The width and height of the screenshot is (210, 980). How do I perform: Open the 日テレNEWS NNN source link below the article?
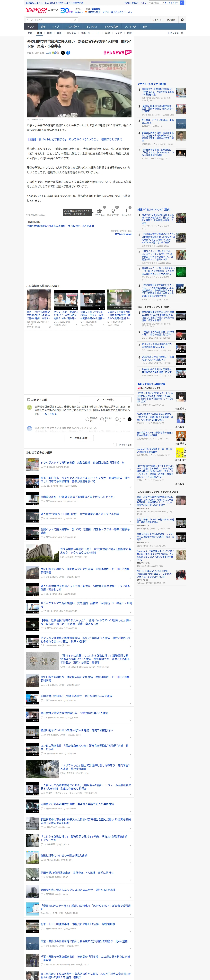[123, 234]
